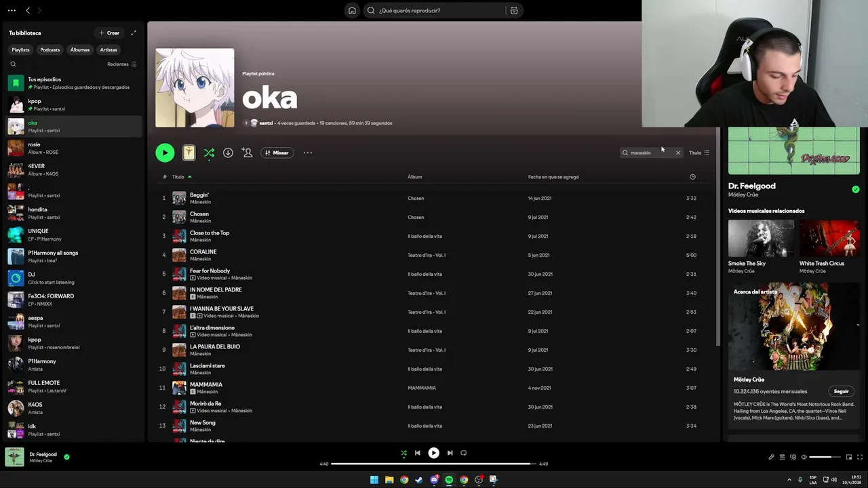Open the Browse icon in search bar
The image size is (868, 488).
pyautogui.click(x=514, y=10)
